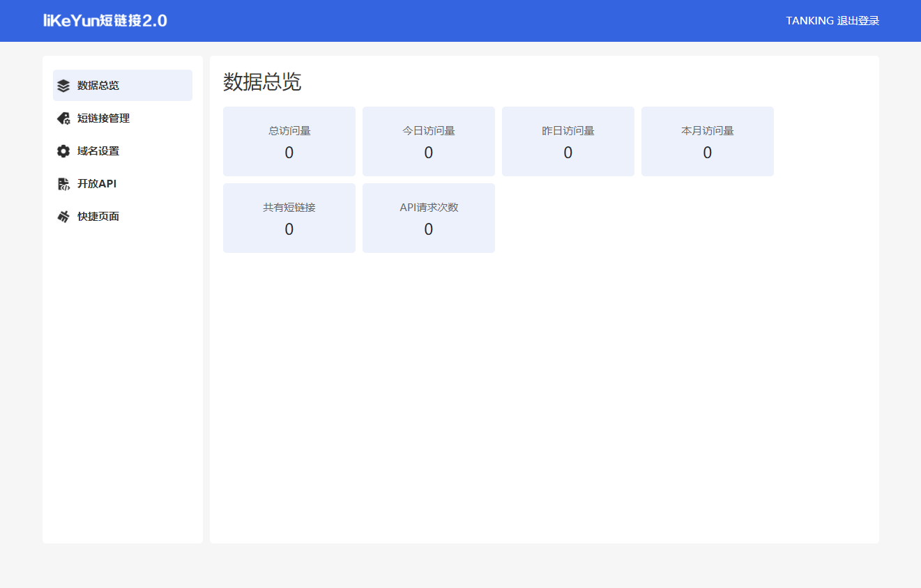This screenshot has width=921, height=588.
Task: Click the 0 value under API请求次数
Action: pos(429,229)
